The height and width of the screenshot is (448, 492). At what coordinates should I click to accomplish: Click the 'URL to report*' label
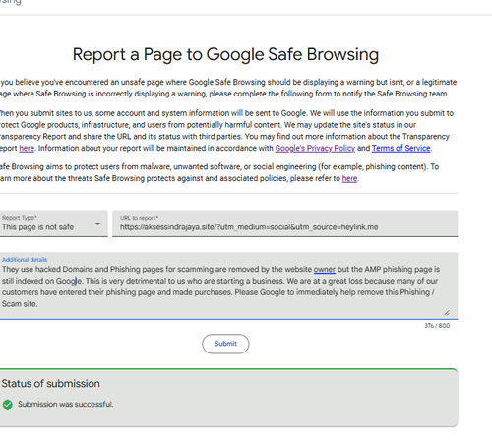pyautogui.click(x=139, y=218)
